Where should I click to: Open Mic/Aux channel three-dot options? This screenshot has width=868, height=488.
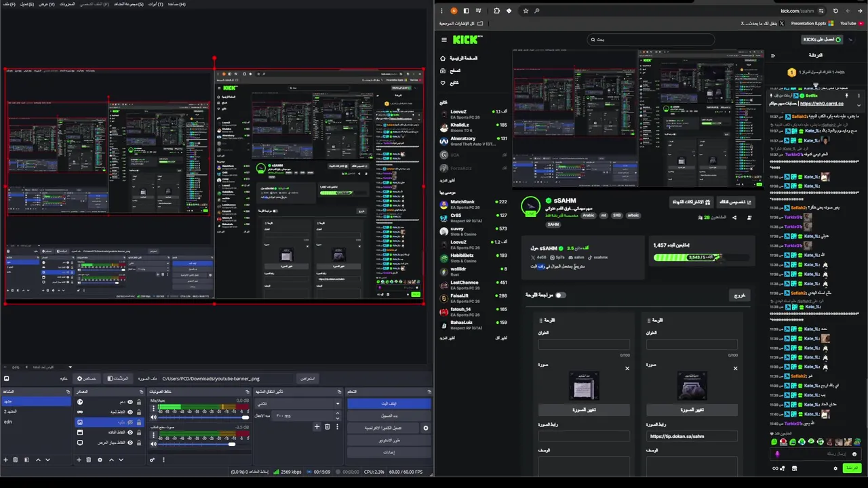click(153, 408)
